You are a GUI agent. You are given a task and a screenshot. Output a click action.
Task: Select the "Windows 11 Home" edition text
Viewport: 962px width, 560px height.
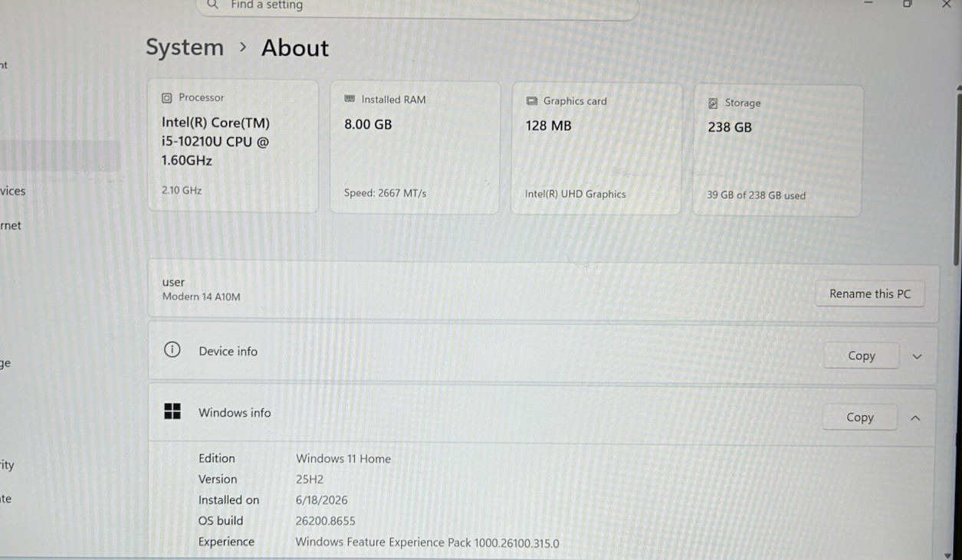[x=343, y=459]
